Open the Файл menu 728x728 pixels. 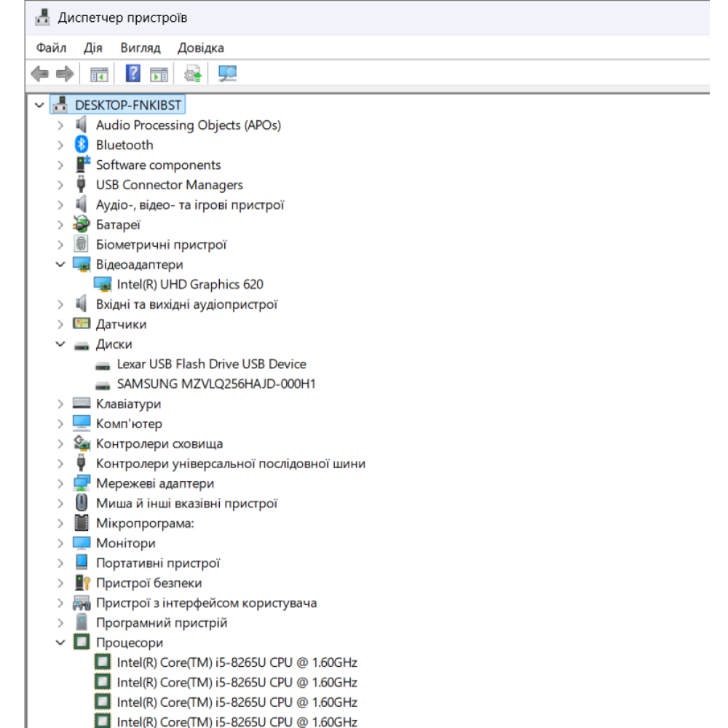coord(52,48)
